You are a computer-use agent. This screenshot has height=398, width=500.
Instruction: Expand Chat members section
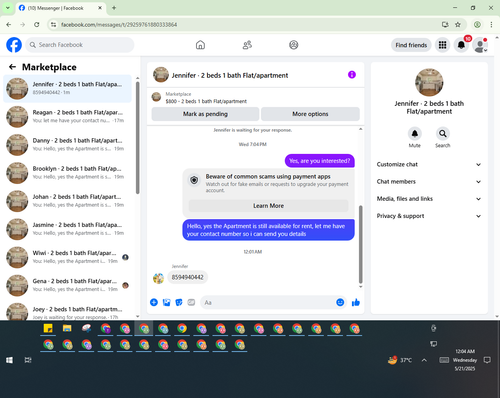(429, 182)
